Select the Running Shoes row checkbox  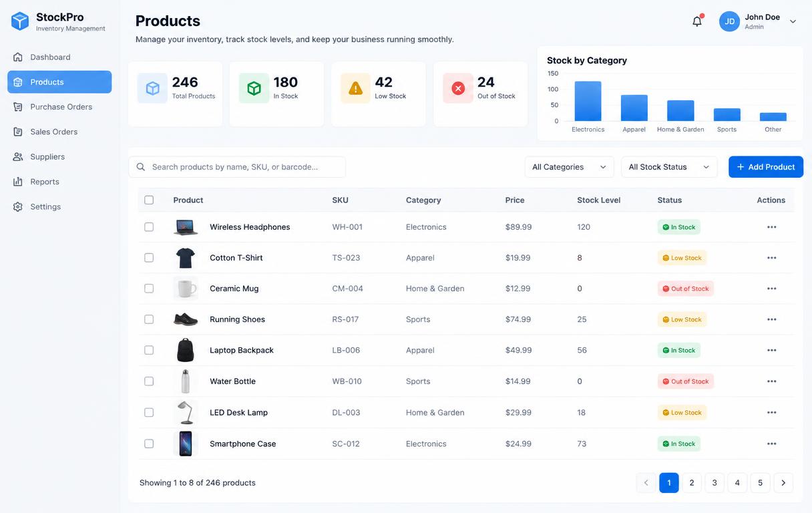[x=149, y=319]
